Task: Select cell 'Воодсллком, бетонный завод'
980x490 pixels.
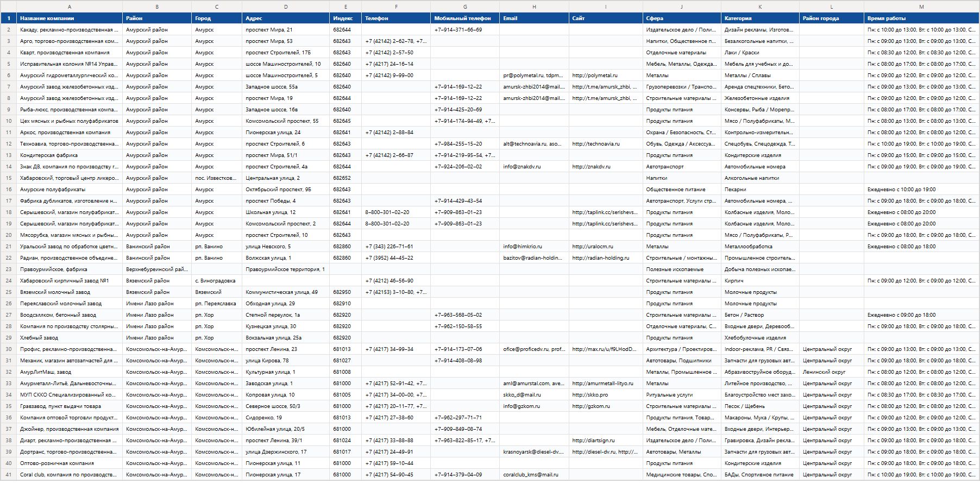Action: pos(70,315)
